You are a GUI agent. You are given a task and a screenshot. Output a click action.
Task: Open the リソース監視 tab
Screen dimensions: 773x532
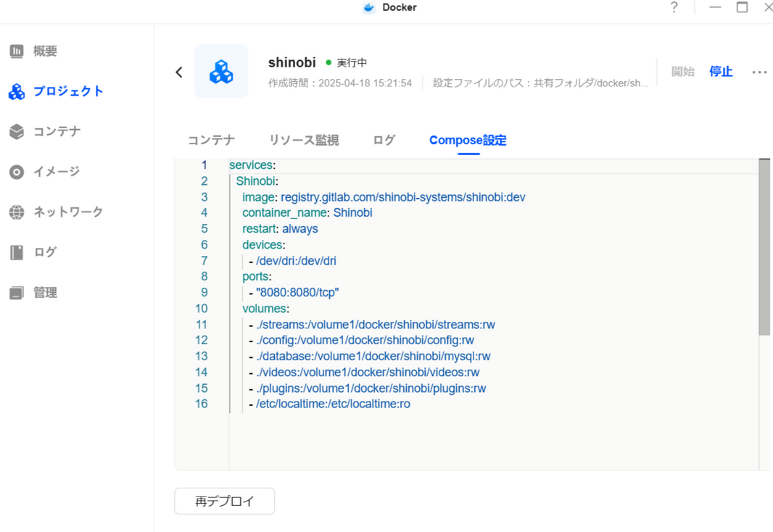[x=303, y=140]
